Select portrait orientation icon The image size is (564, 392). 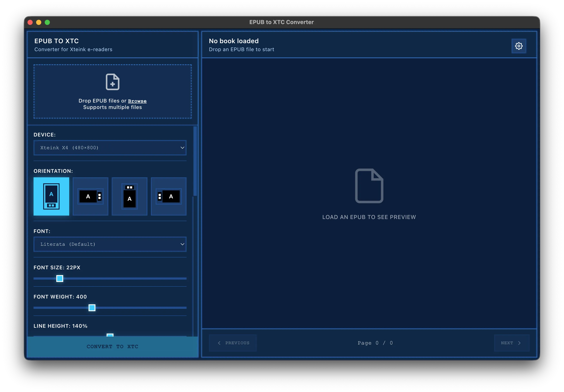pyautogui.click(x=51, y=196)
